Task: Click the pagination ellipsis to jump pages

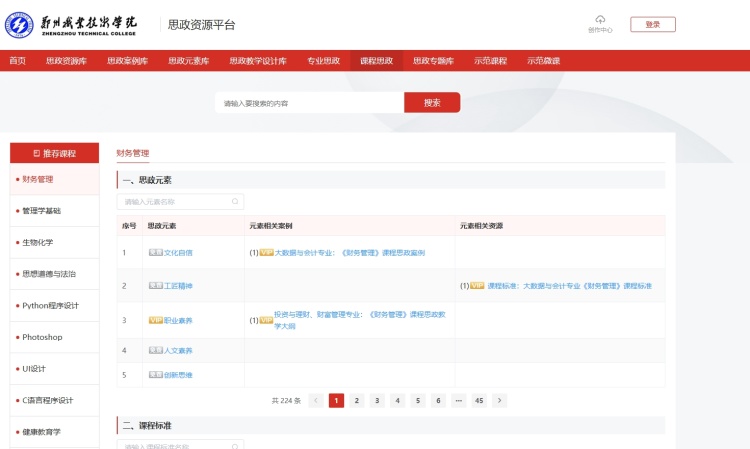Action: (x=458, y=400)
